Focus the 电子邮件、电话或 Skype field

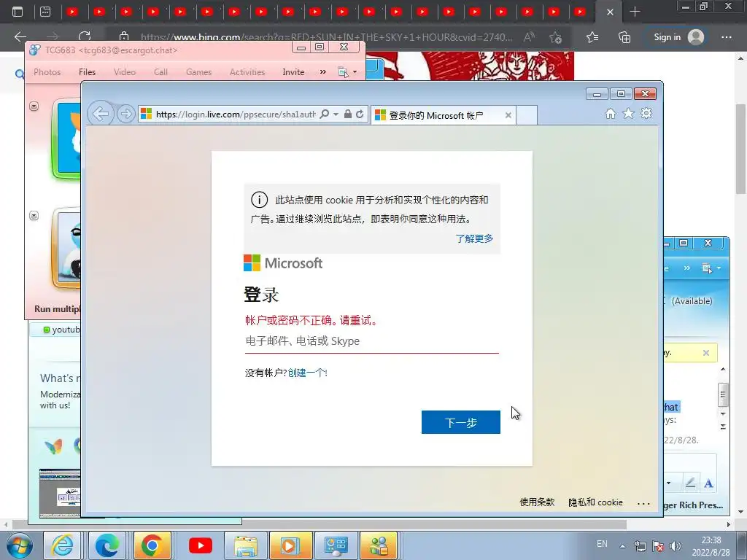[371, 341]
